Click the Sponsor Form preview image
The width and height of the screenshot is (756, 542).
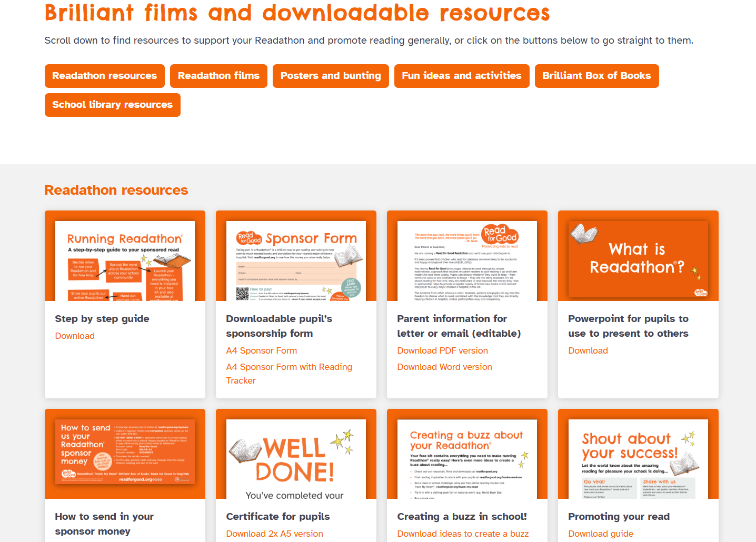296,261
